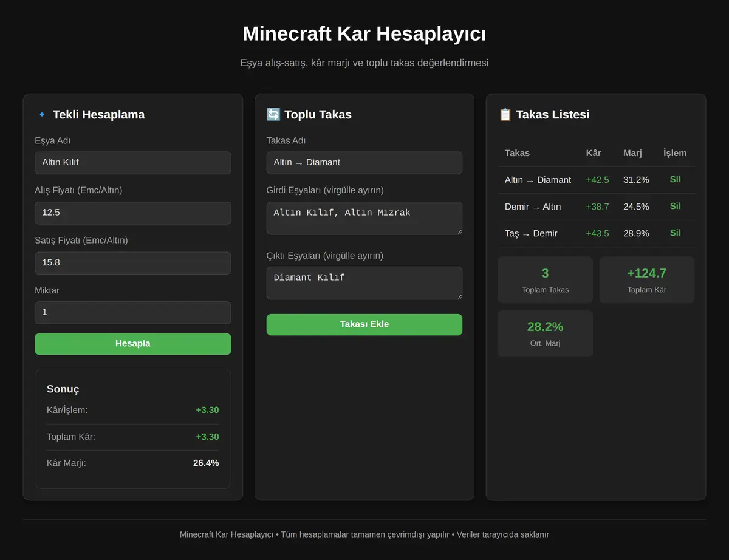Click the Toplam Takas stat card showing 3
This screenshot has height=560, width=729.
point(545,279)
